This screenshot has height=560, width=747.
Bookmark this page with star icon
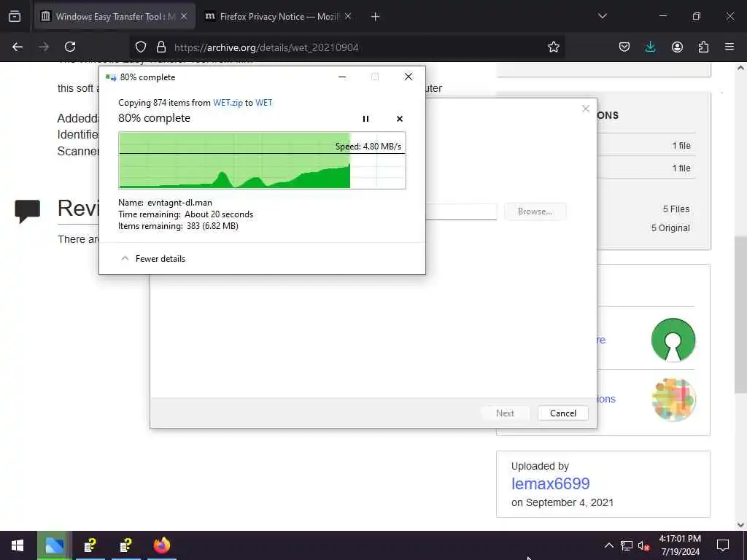(x=553, y=47)
